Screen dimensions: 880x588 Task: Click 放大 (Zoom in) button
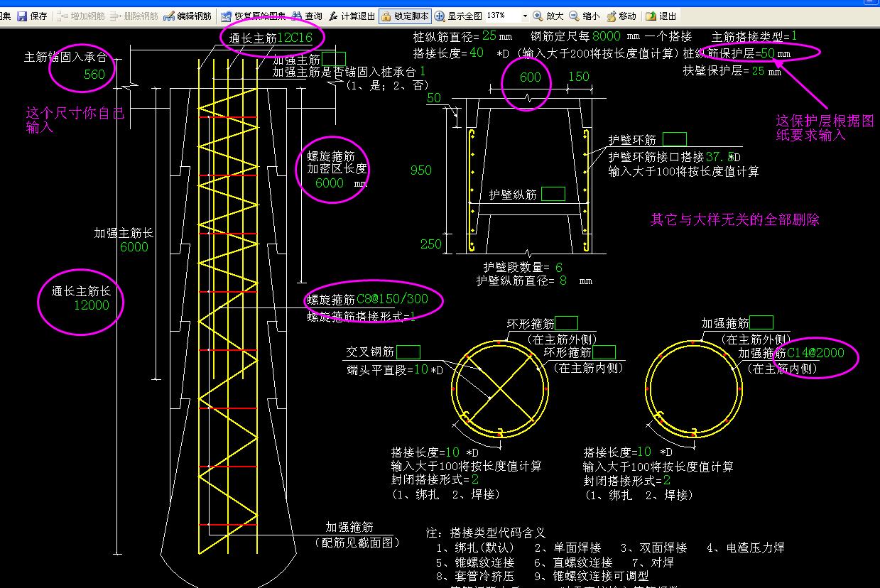548,16
